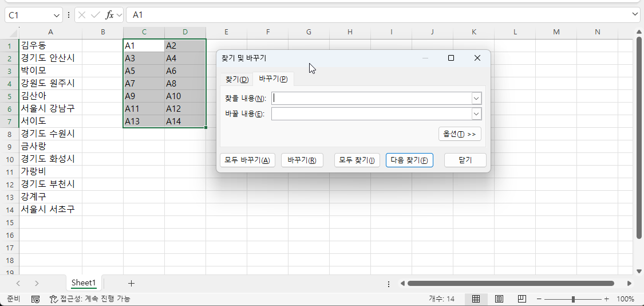Open the macro recording icon in status bar
The height and width of the screenshot is (306, 644).
[35, 299]
